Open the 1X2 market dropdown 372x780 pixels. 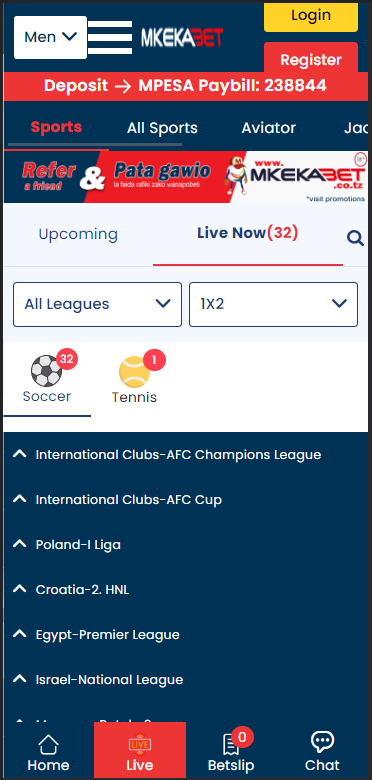pyautogui.click(x=274, y=304)
